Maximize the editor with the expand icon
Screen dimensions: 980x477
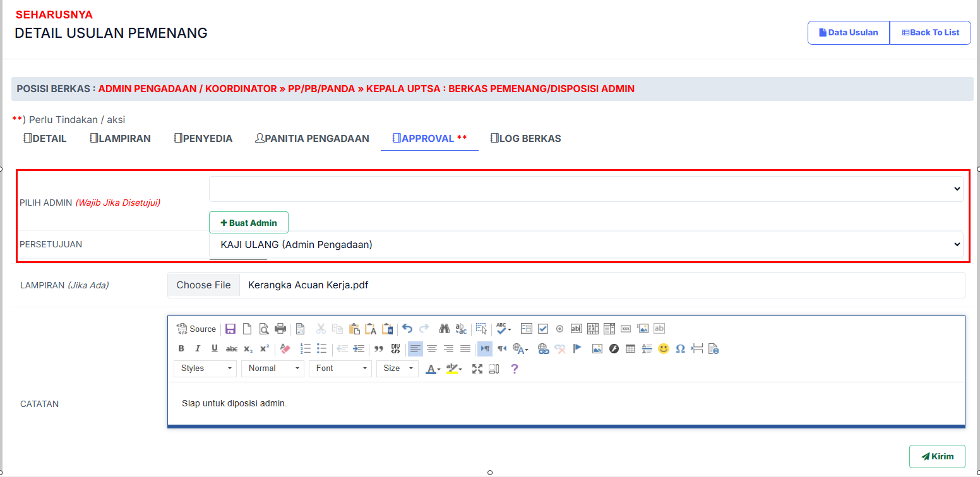click(477, 368)
